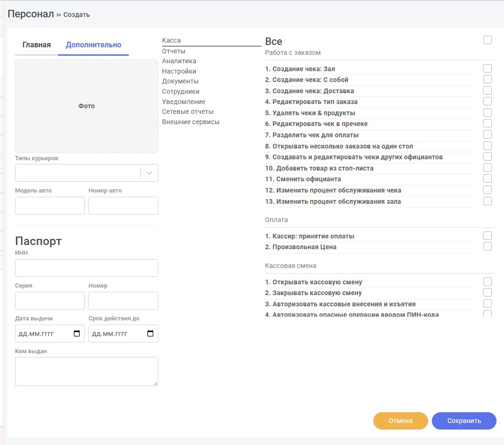Open Внешние сервисы permissions
Image resolution: width=504 pixels, height=445 pixels.
click(x=191, y=122)
